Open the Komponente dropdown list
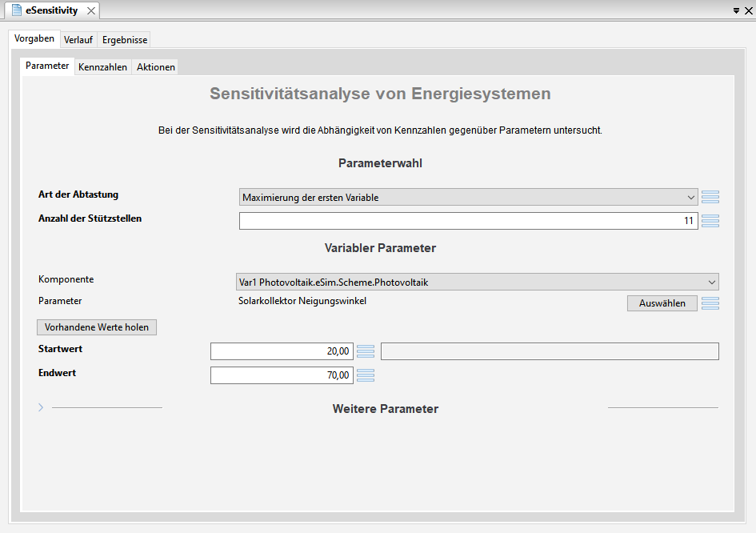 (x=478, y=282)
